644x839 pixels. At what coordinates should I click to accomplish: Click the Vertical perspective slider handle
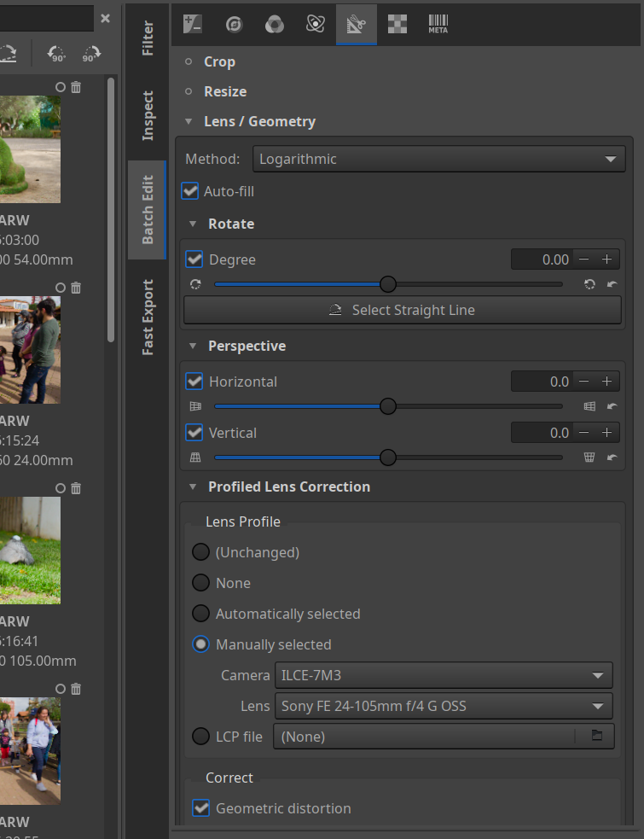[x=388, y=457]
